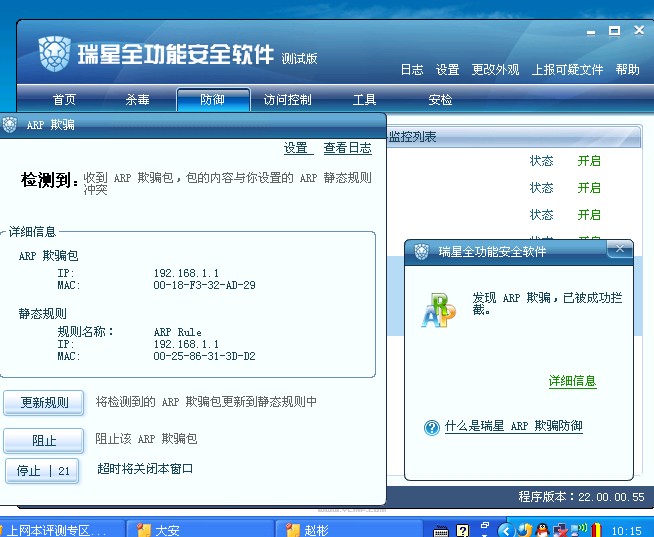The image size is (654, 537).
Task: Click 更改外观 in the top menu
Action: pos(495,70)
